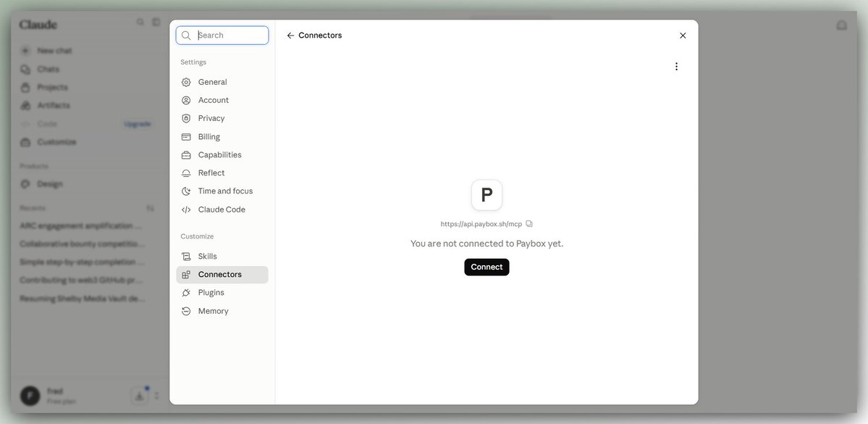This screenshot has height=424, width=868.
Task: Expand the account menu chevron
Action: coord(156,396)
